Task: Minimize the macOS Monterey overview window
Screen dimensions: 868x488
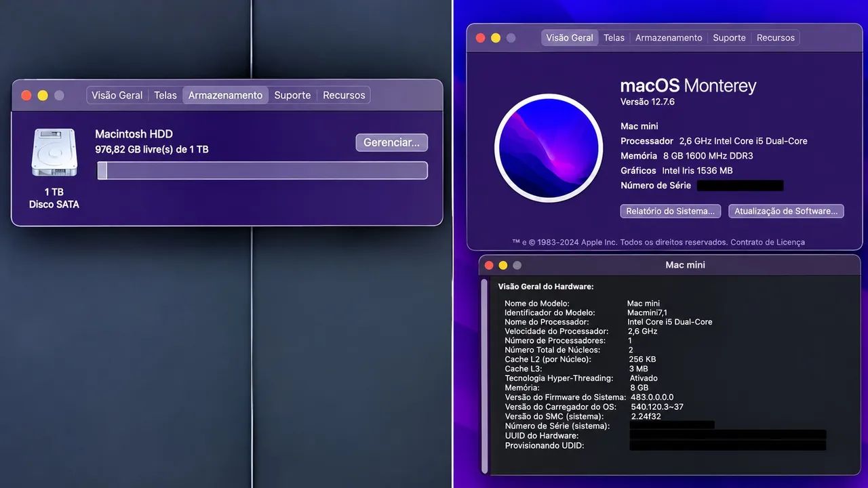Action: [x=496, y=38]
